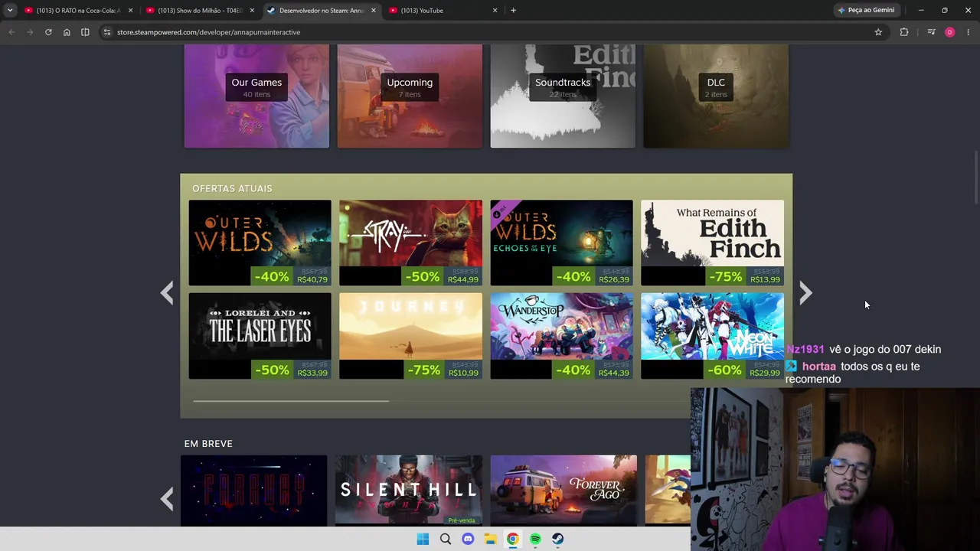View site information next to the URL
Image resolution: width=980 pixels, height=551 pixels.
pyautogui.click(x=107, y=32)
